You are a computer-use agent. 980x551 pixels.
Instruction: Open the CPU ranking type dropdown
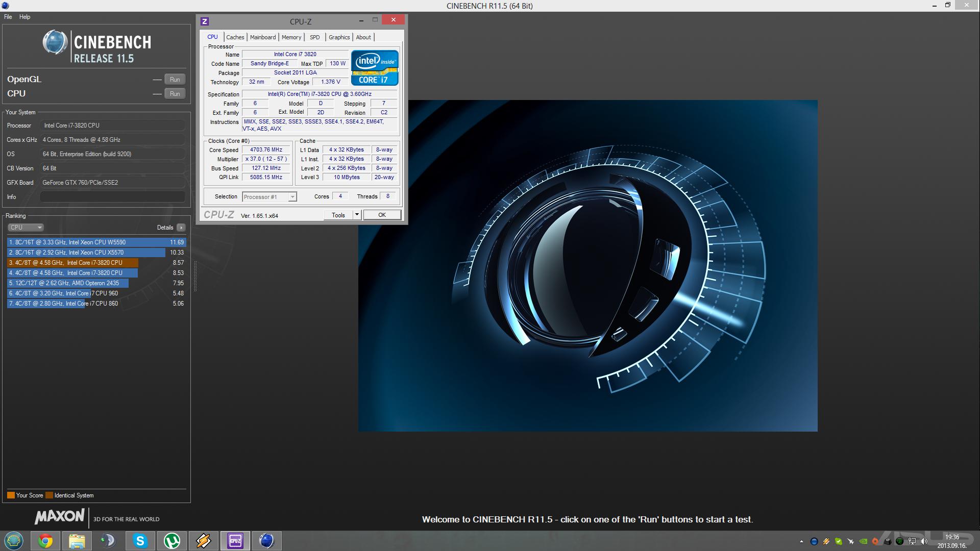26,228
